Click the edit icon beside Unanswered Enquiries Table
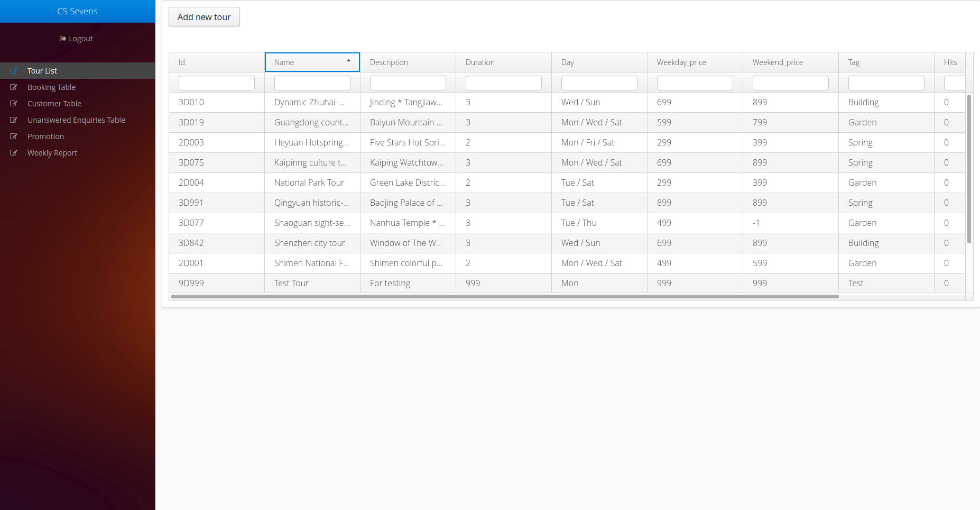 coord(14,120)
